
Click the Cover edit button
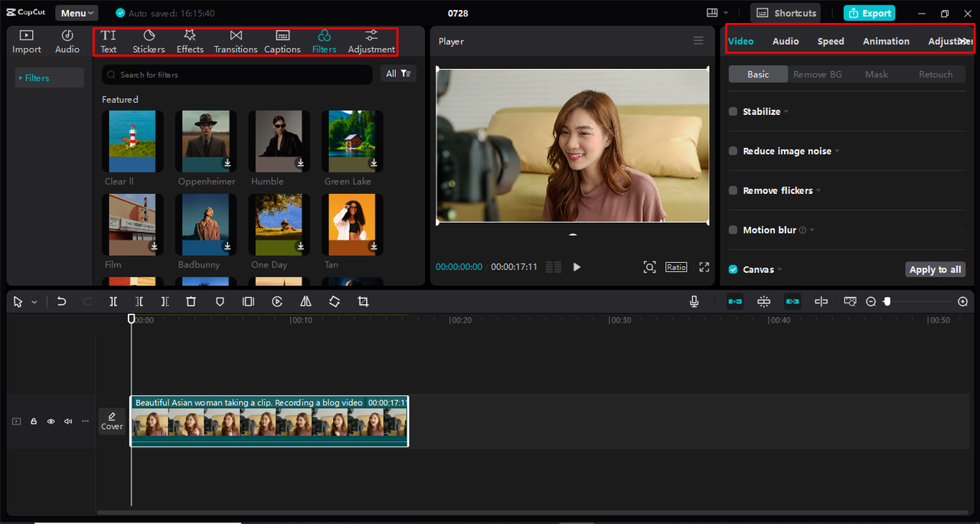click(x=112, y=421)
